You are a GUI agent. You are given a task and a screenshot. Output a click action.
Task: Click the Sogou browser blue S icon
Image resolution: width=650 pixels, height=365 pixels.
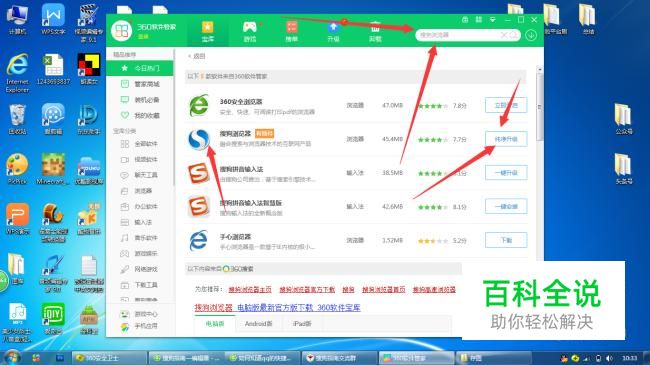click(x=199, y=139)
